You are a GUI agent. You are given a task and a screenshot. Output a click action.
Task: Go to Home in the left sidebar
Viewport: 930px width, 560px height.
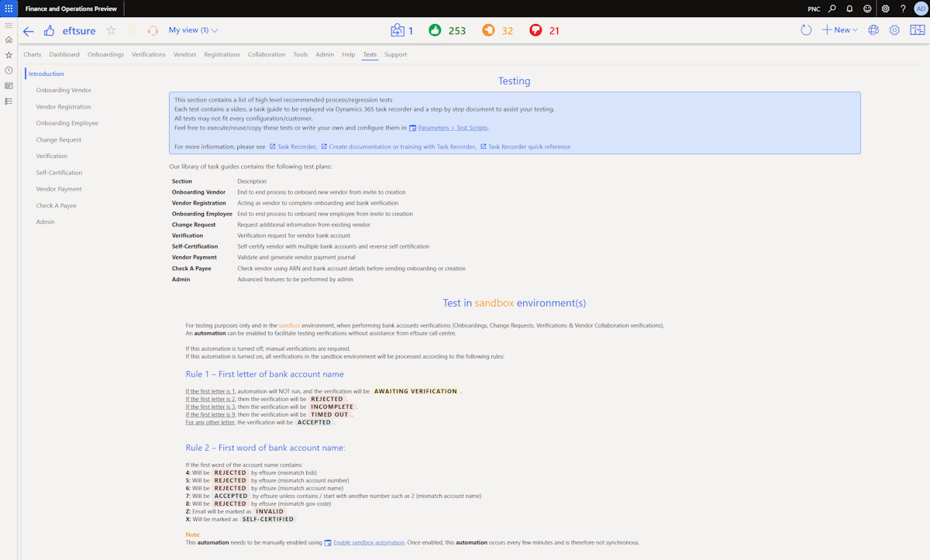[x=9, y=40]
